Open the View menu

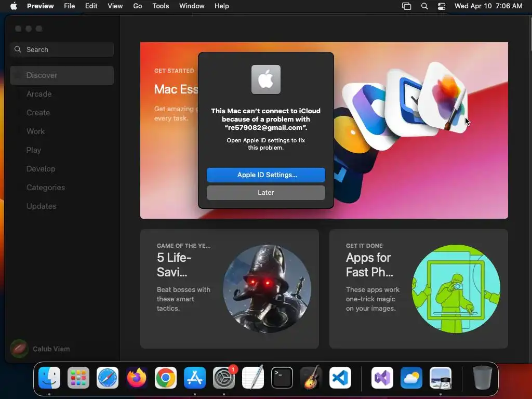[115, 6]
